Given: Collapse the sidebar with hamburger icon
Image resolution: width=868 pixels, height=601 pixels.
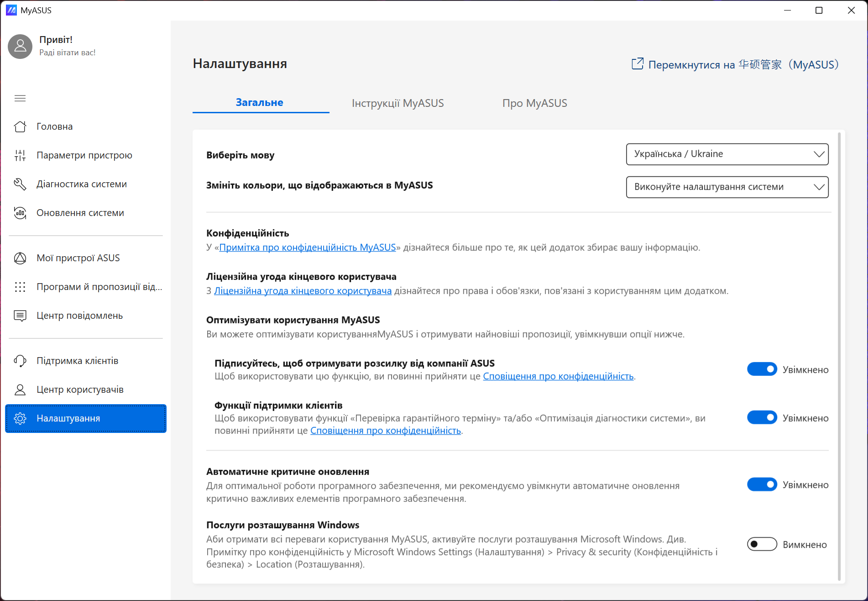Looking at the screenshot, I should (x=20, y=98).
